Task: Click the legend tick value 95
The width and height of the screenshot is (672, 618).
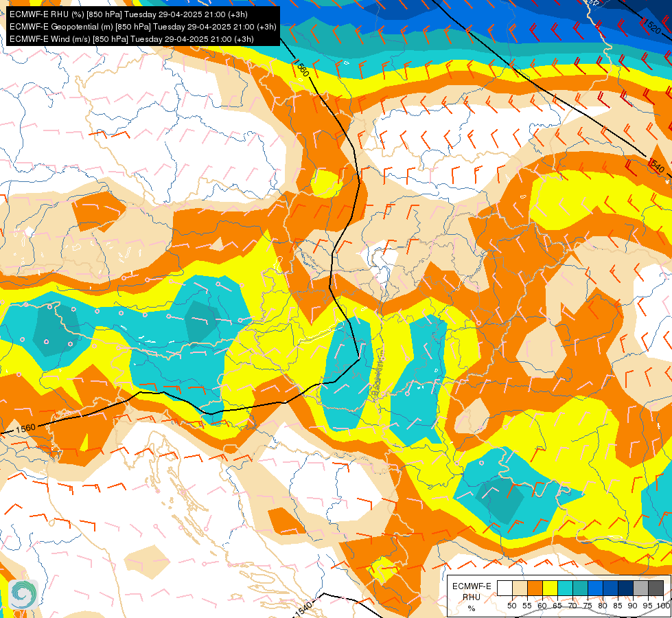Action: 648,606
